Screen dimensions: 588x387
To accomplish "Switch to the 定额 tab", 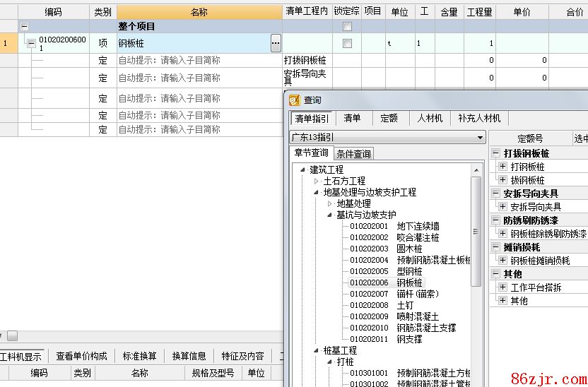I will tap(389, 119).
